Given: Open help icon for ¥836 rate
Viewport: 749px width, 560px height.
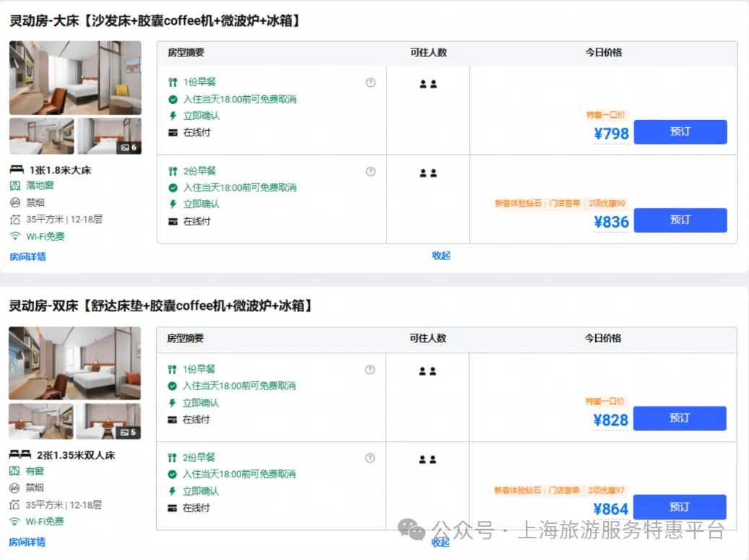Looking at the screenshot, I should coord(371,171).
